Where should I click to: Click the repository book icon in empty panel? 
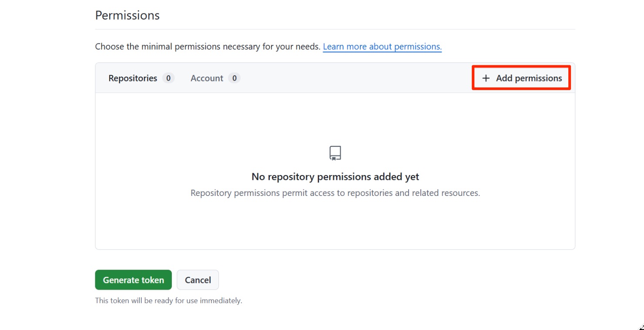coord(335,153)
